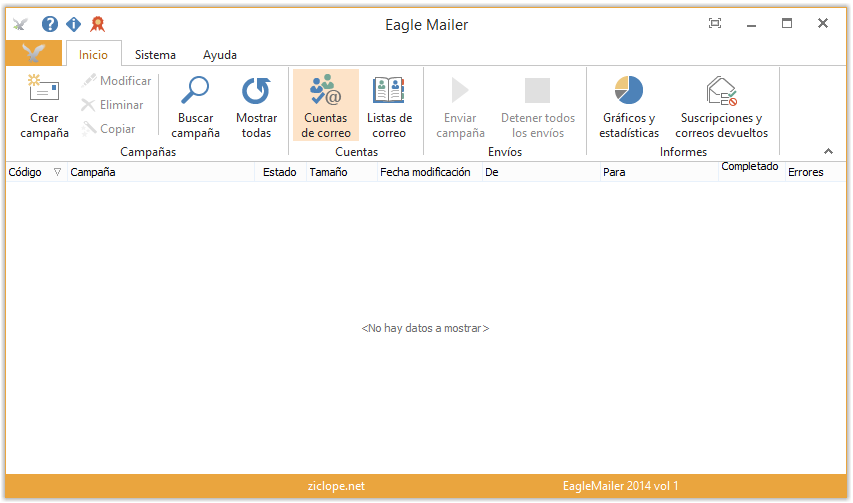This screenshot has width=853, height=503.
Task: Open Cuentas de correo
Action: tap(326, 105)
